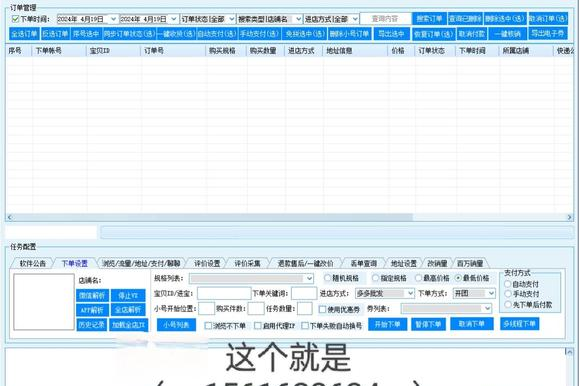Open the 地址设置 tab
Screen dimensions: 579x386
point(404,263)
